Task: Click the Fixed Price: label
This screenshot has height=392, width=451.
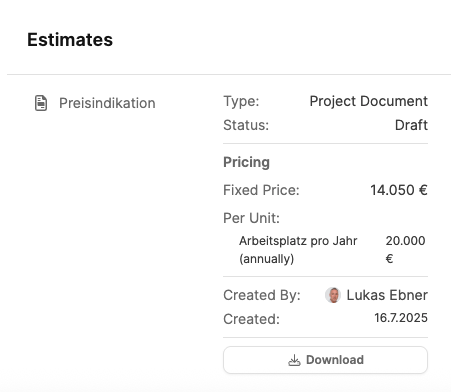Action: pos(261,190)
